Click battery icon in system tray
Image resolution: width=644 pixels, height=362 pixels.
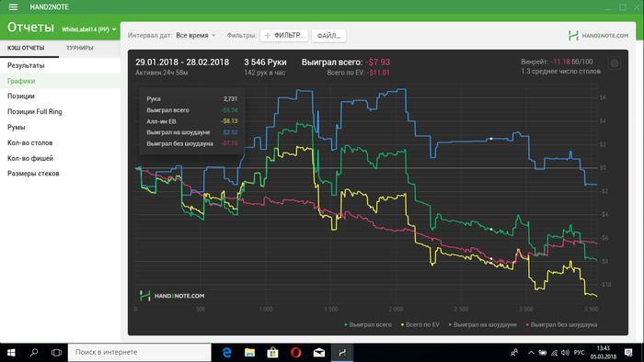pos(543,353)
